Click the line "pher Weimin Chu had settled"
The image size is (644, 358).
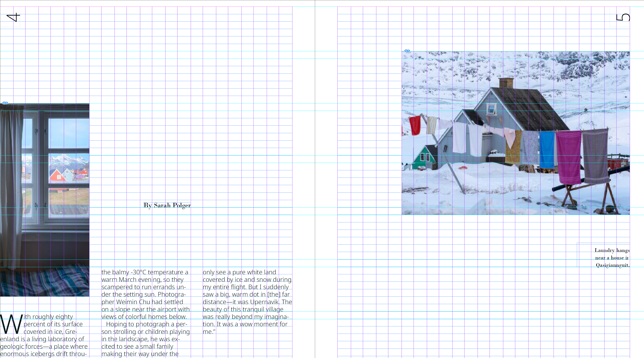142,302
